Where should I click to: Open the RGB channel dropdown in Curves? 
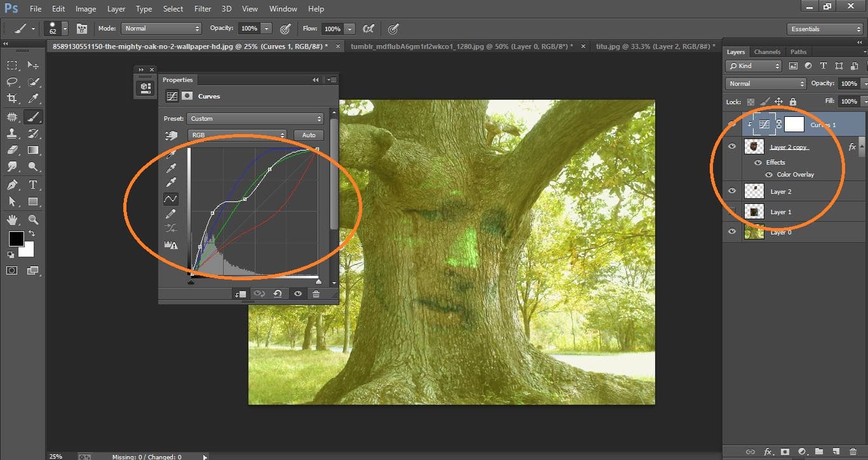237,135
